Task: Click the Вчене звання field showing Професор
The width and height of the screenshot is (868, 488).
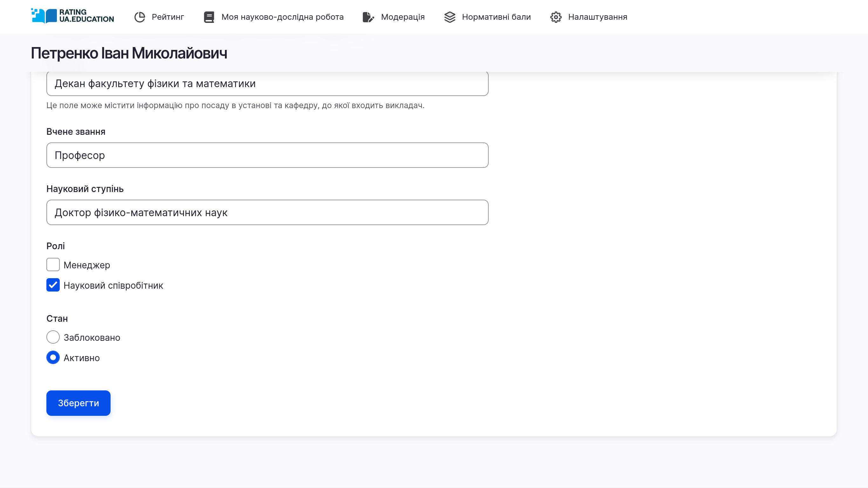Action: coord(267,155)
